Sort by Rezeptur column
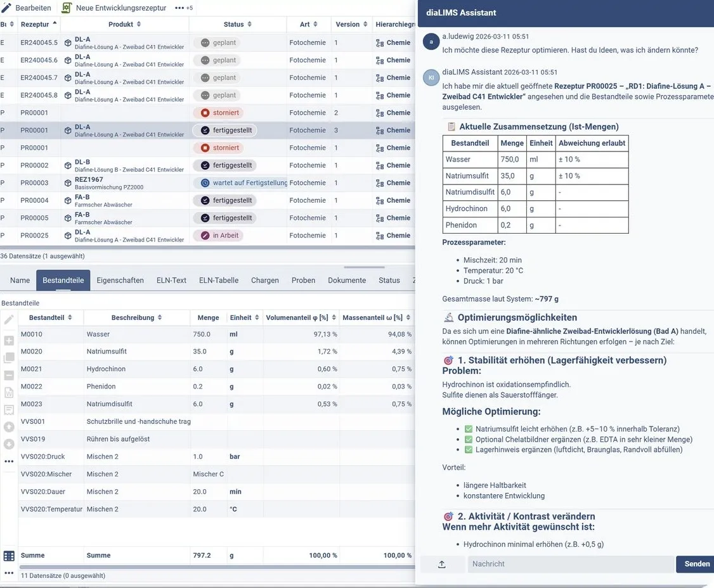 point(39,24)
